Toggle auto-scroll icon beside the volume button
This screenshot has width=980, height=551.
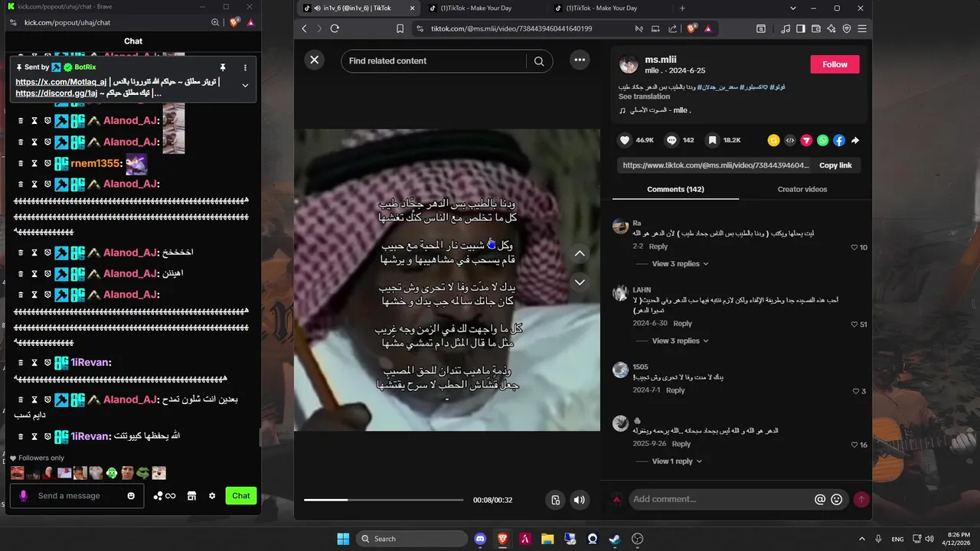556,500
